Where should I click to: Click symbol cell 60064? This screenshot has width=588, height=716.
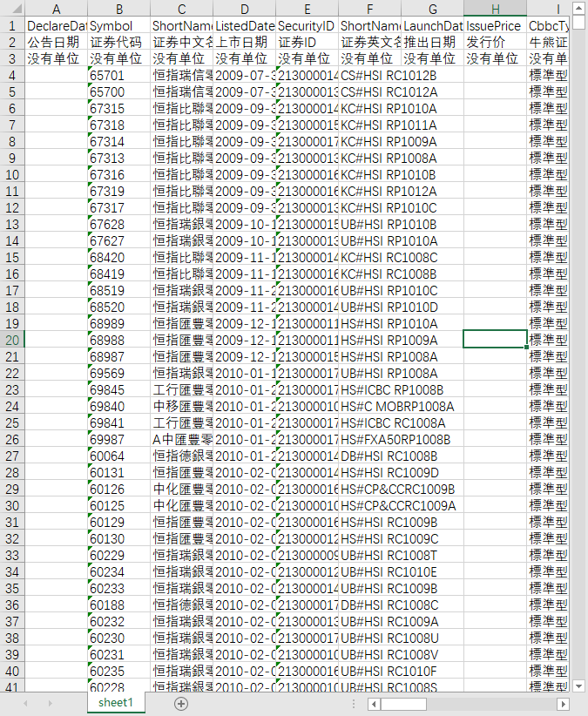[118, 456]
